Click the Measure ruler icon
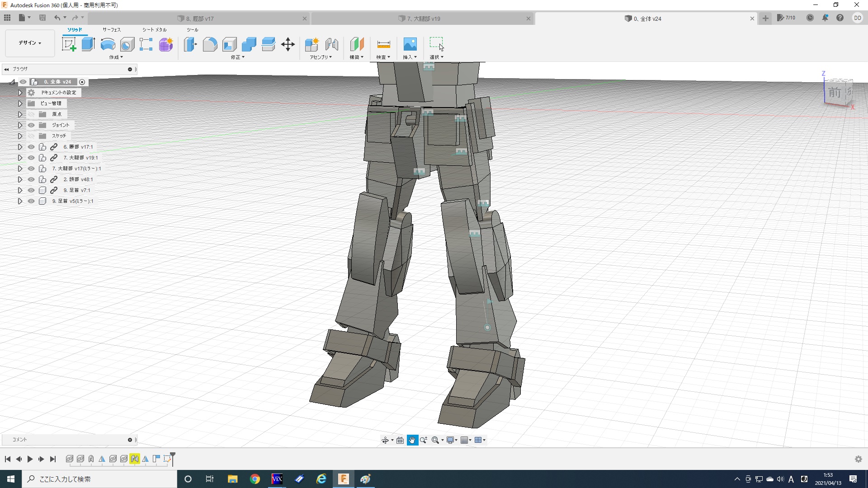 tap(383, 44)
